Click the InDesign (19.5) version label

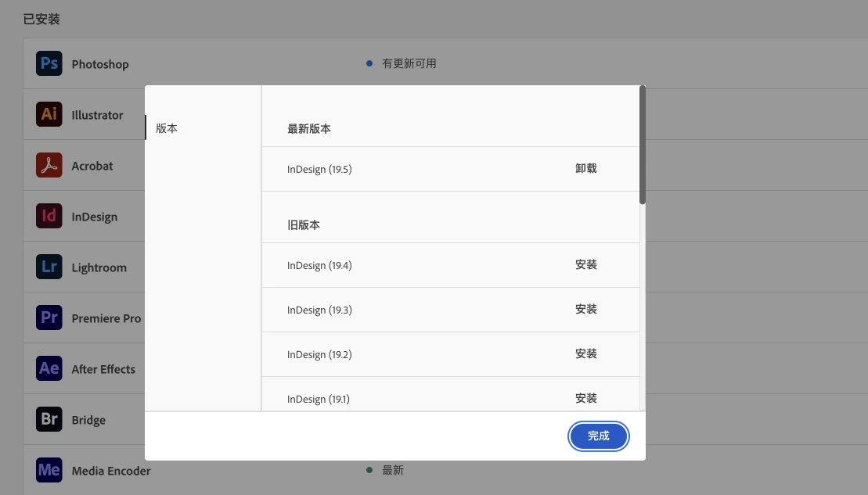(x=319, y=169)
